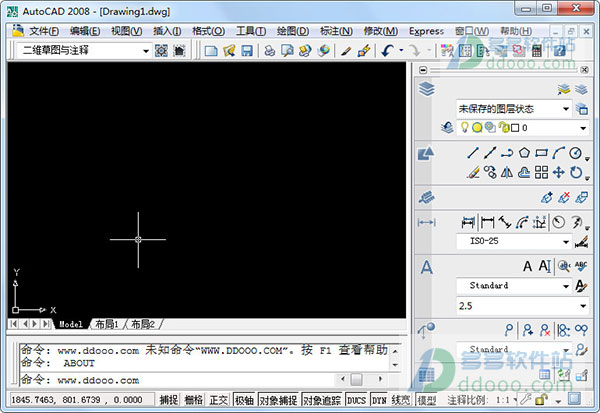The width and height of the screenshot is (600, 413).
Task: Toggle 捕捉 snap mode in status bar
Action: (168, 400)
